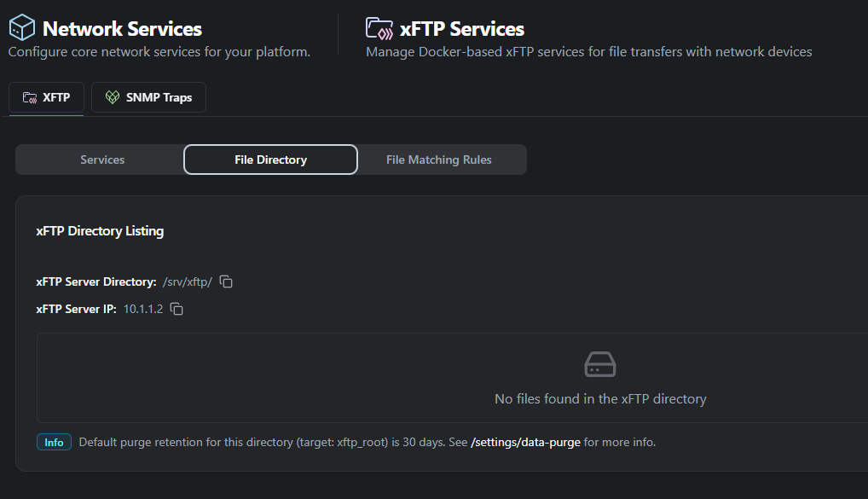Click the Info badge in the footer note
Screen dimensions: 868x499
coord(53,442)
